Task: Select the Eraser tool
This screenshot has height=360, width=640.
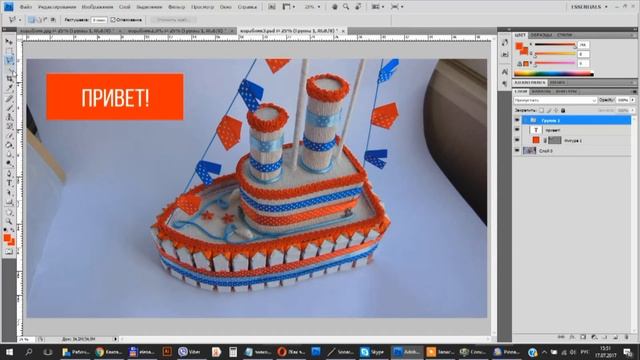Action: pyautogui.click(x=9, y=136)
